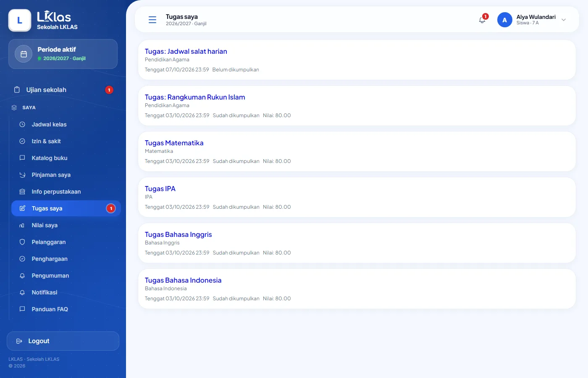Click the Pinjaman saya return-arrow icon
The height and width of the screenshot is (378, 588).
pyautogui.click(x=22, y=175)
